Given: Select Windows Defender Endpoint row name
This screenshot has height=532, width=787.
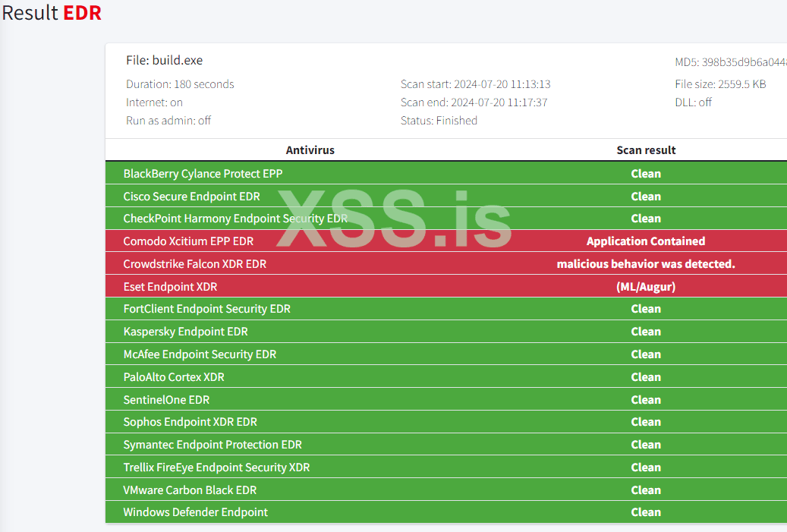Looking at the screenshot, I should pos(196,512).
